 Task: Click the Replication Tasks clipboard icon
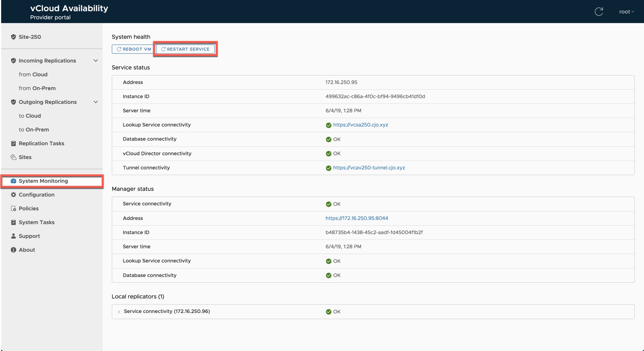[13, 143]
